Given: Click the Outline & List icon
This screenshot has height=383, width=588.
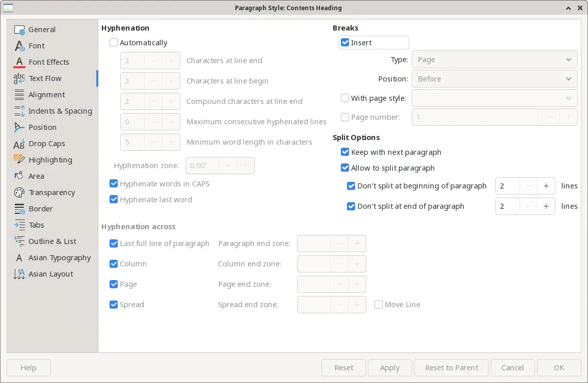Looking at the screenshot, I should pyautogui.click(x=19, y=241).
